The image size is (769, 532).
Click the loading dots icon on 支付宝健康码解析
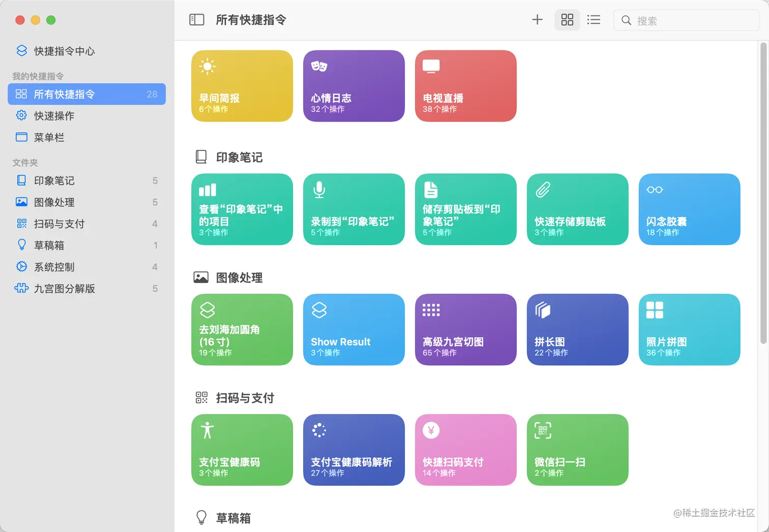[319, 430]
